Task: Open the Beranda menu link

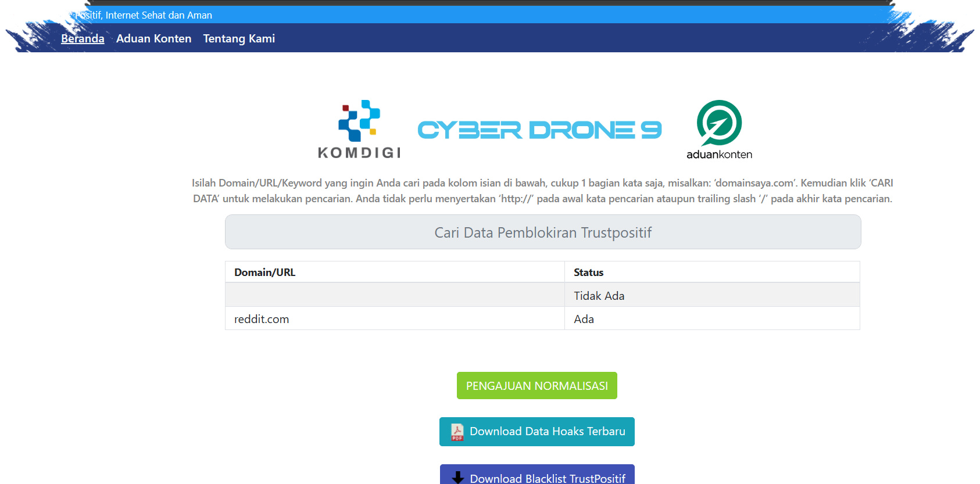Action: 83,38
